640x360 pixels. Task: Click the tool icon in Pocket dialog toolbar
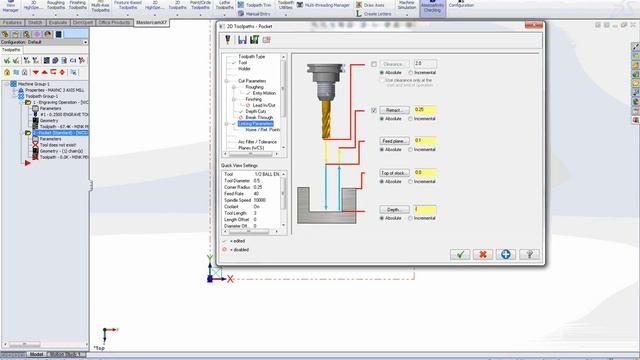pyautogui.click(x=228, y=40)
